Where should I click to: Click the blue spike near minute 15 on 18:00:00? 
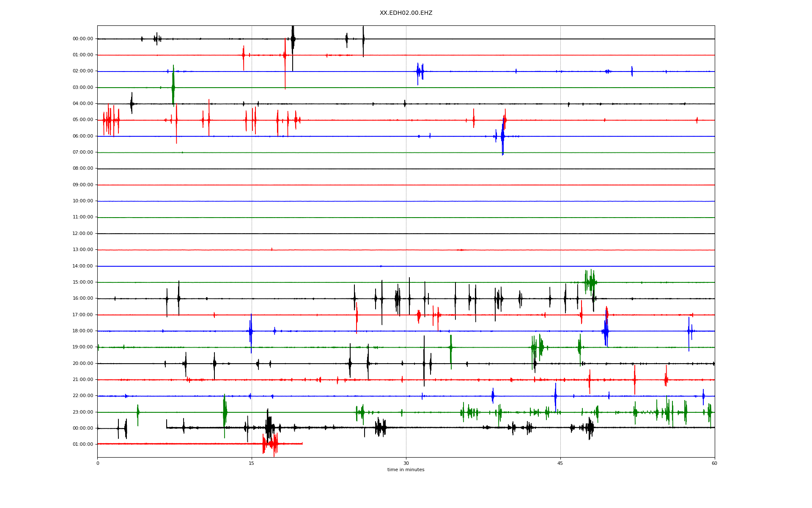pos(251,331)
